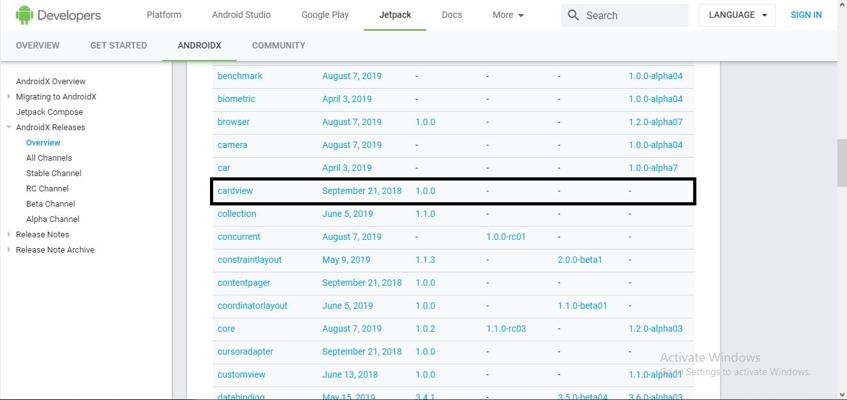Open the car library link
This screenshot has height=400, width=847.
coord(224,168)
